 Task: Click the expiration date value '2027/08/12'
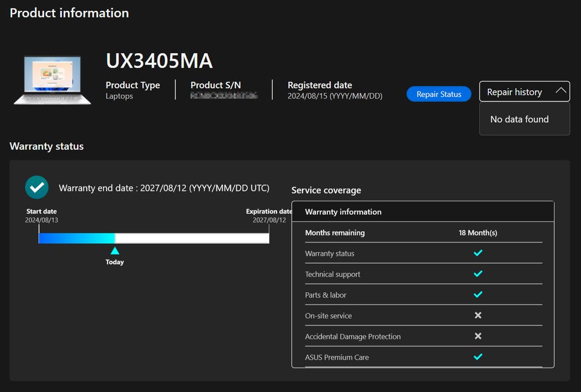pos(269,220)
